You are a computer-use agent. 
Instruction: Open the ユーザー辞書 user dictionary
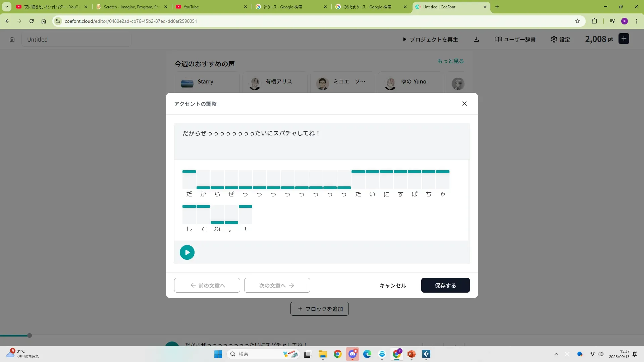[515, 40]
